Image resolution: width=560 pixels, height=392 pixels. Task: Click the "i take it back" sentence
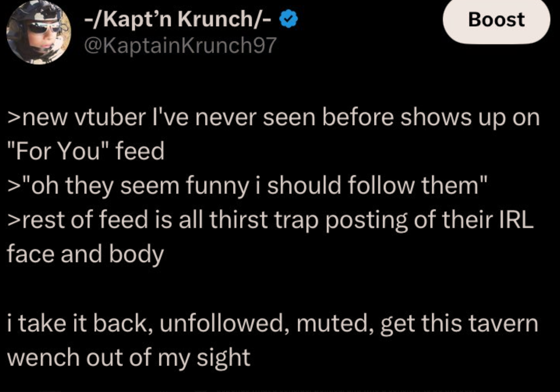tap(272, 323)
